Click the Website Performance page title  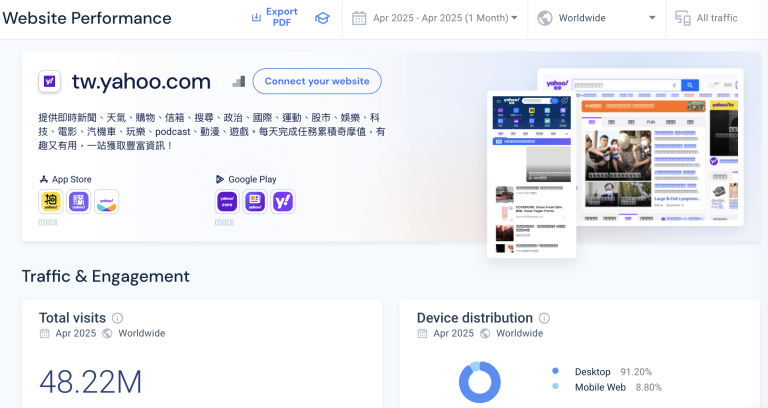pyautogui.click(x=87, y=18)
